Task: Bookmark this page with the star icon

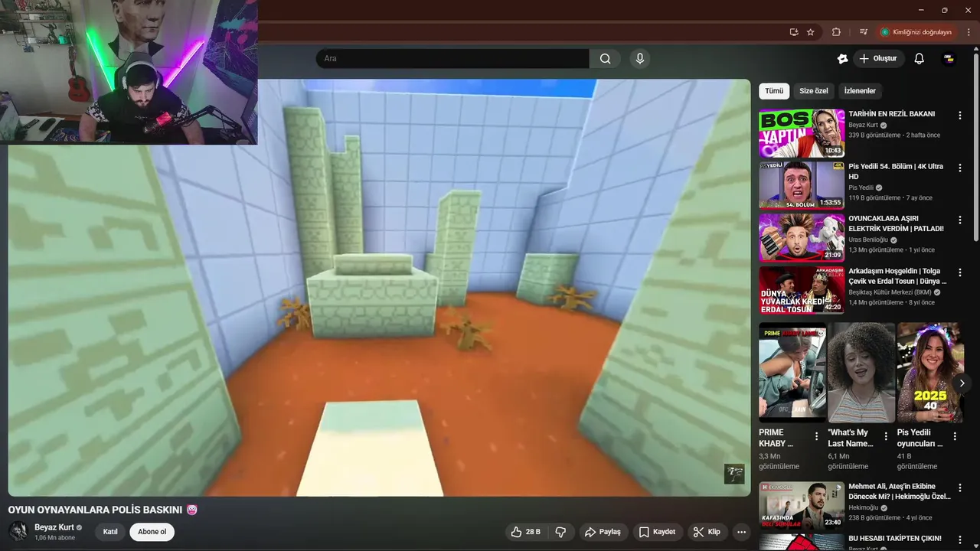Action: tap(811, 32)
